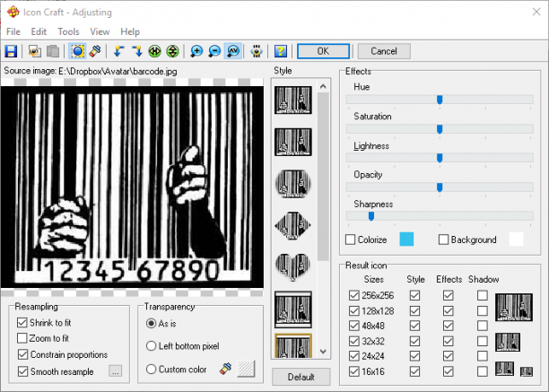Open the Tools menu
This screenshot has width=549, height=392.
[x=68, y=32]
